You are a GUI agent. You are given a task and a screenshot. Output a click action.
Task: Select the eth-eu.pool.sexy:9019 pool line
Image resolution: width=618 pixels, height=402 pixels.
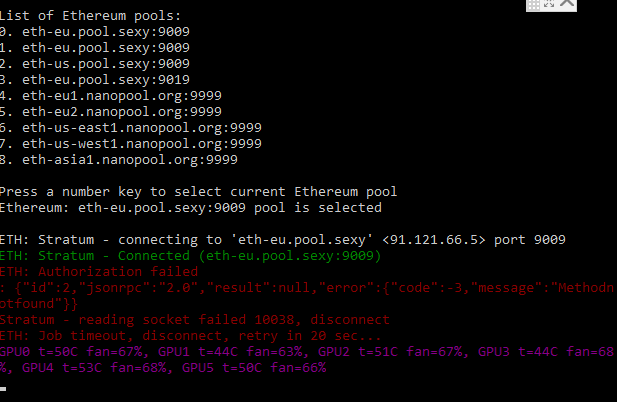tap(95, 80)
